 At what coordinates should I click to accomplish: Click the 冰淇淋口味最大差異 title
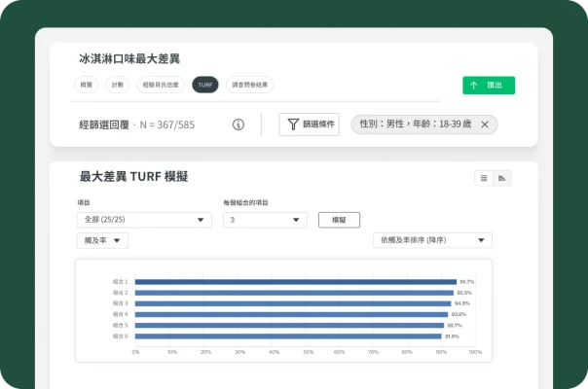click(129, 59)
